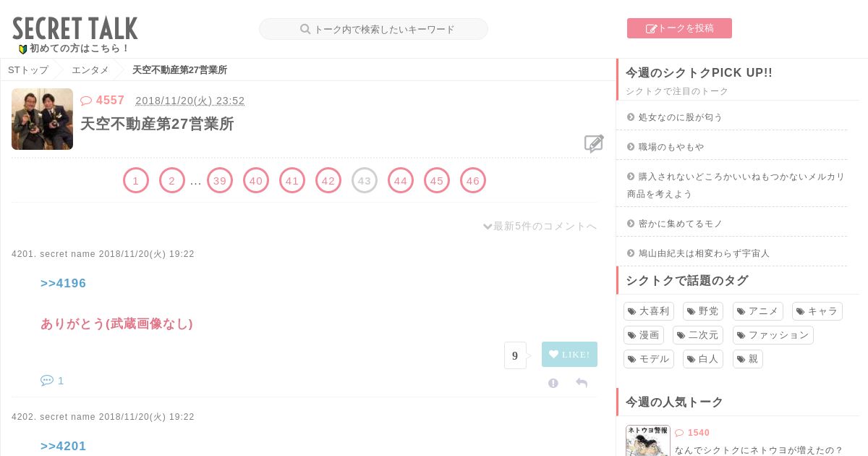Click the heading シクトクで話題のタグ
Screen dimensions: 868x456
coord(687,281)
